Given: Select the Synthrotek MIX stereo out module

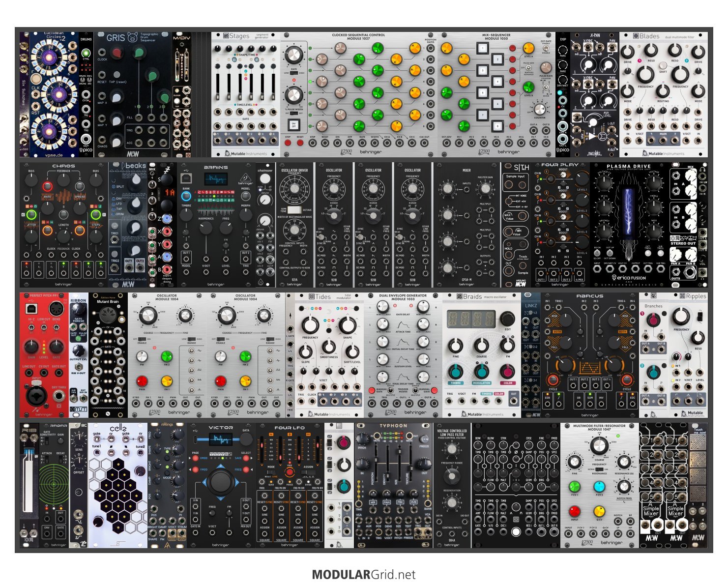Looking at the screenshot, I should tap(683, 225).
